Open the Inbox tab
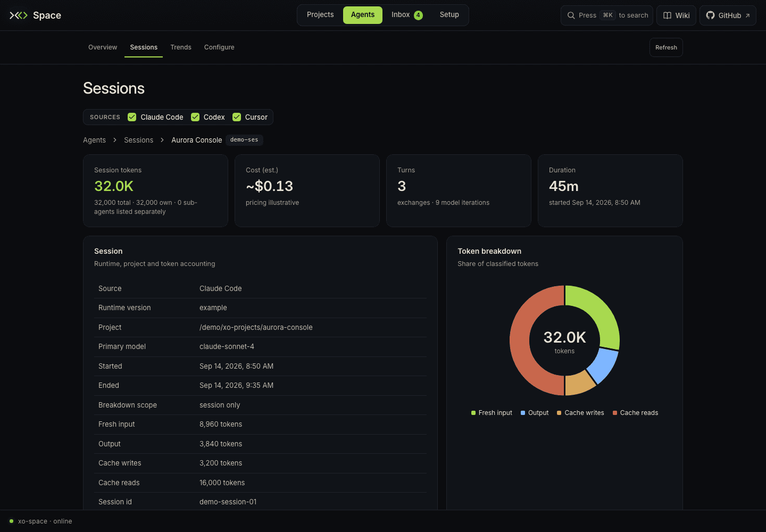766x532 pixels. click(407, 15)
